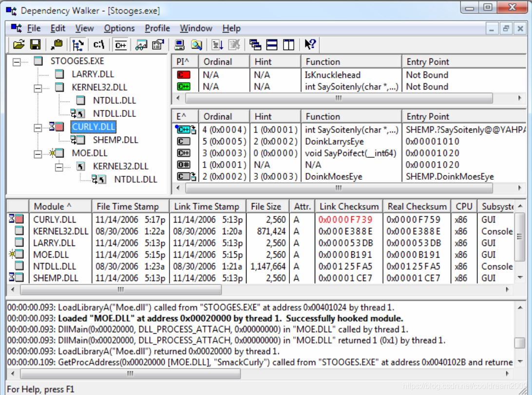Open the View System Information icon
Viewport: 532px width, 395px height.
pos(180,44)
